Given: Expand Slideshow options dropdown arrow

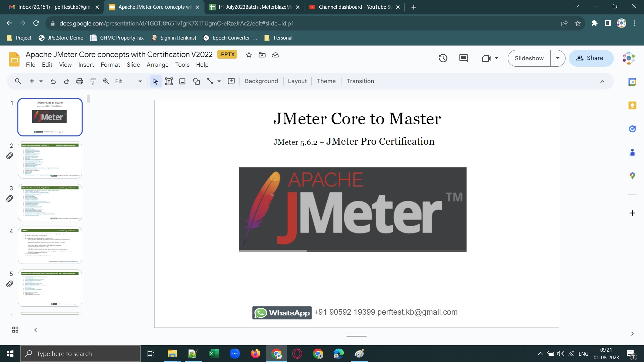Looking at the screenshot, I should tap(557, 58).
